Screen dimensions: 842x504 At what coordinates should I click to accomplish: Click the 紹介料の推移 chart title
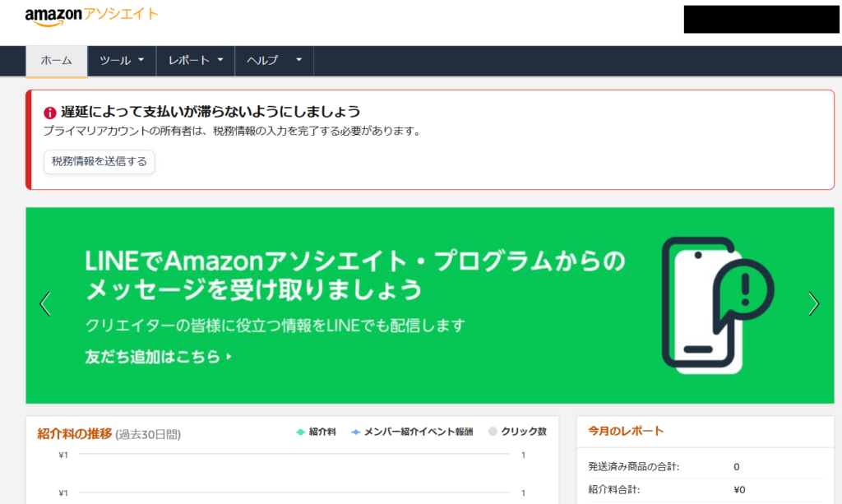click(x=75, y=433)
